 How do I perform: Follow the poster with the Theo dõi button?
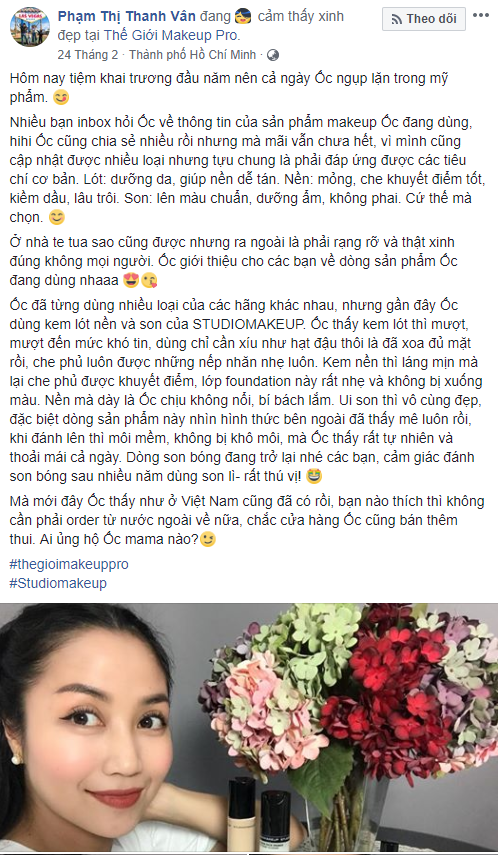(x=424, y=19)
